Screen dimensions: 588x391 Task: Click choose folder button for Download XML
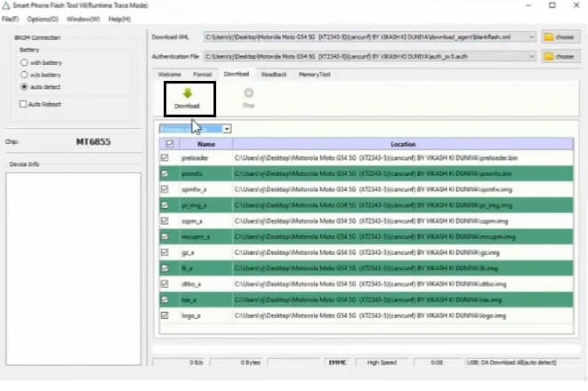560,37
